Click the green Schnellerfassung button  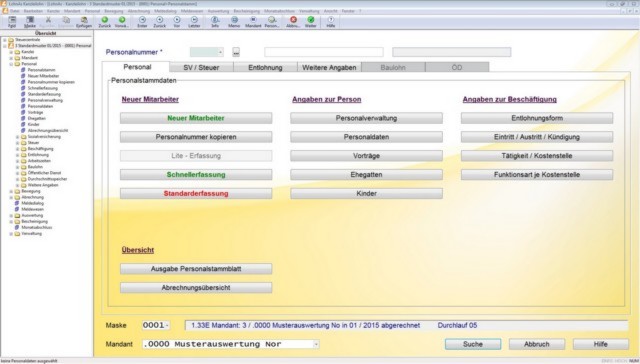pyautogui.click(x=196, y=175)
